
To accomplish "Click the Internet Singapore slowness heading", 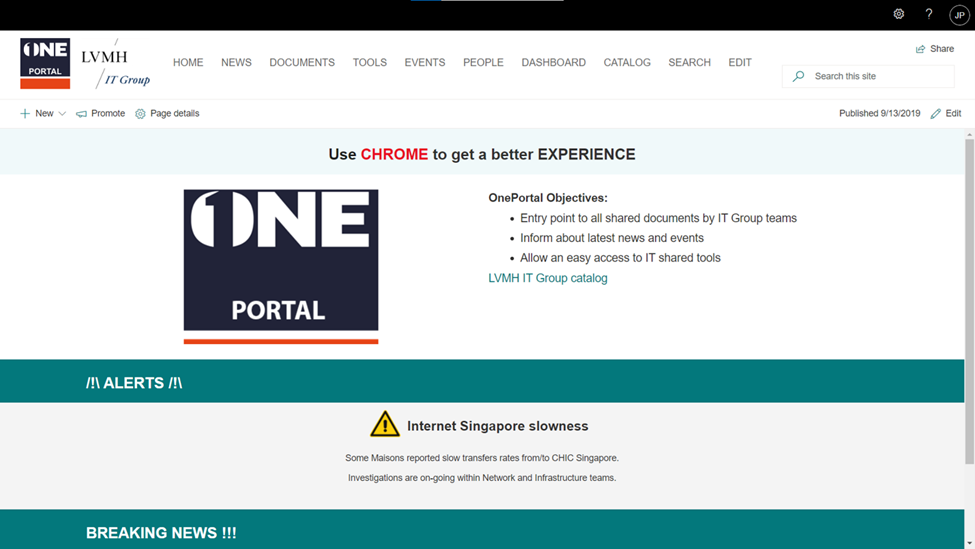I will 497,426.
